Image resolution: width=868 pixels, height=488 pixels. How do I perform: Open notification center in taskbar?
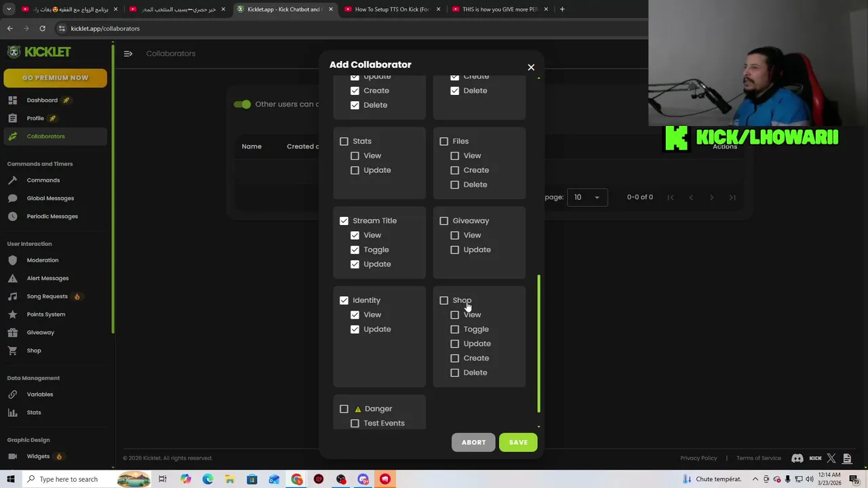point(854,479)
